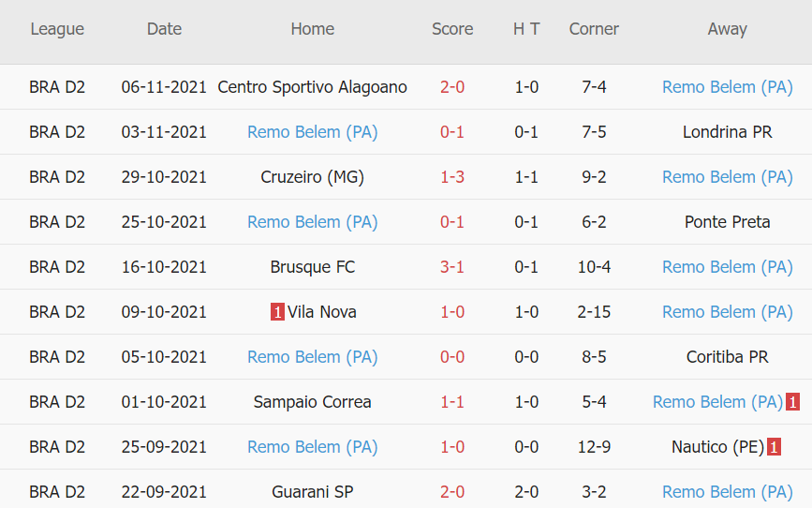This screenshot has height=508, width=812.
Task: Click BRA D2 league cell on 25-09-2021 row
Action: point(57,447)
